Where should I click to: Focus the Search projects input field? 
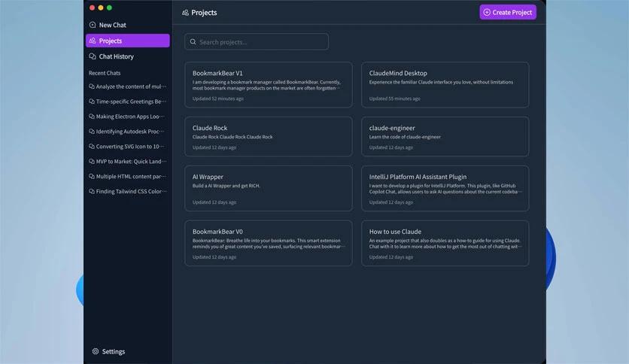(x=257, y=41)
